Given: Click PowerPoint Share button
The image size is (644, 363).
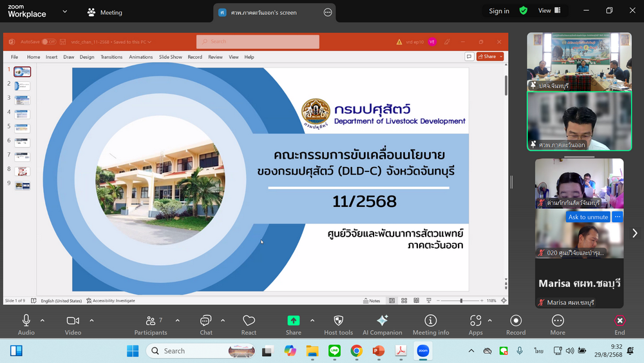Looking at the screenshot, I should point(487,57).
